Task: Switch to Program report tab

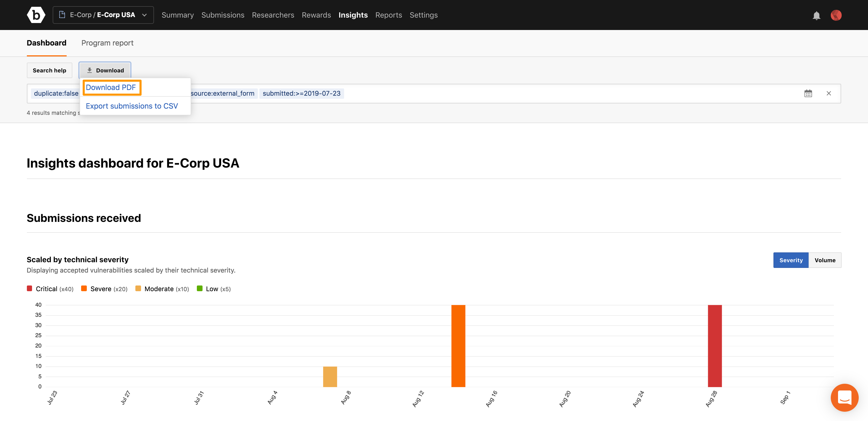Action: 107,43
